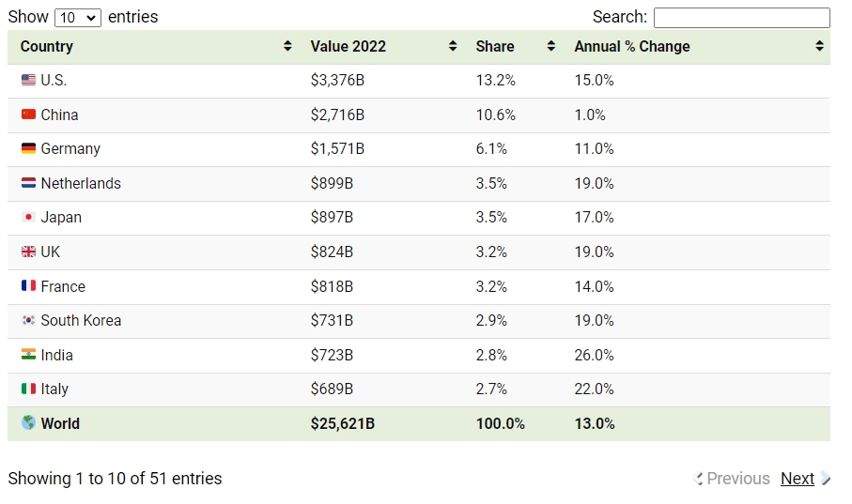This screenshot has height=504, width=852.
Task: Click the UK flag icon
Action: tap(28, 252)
